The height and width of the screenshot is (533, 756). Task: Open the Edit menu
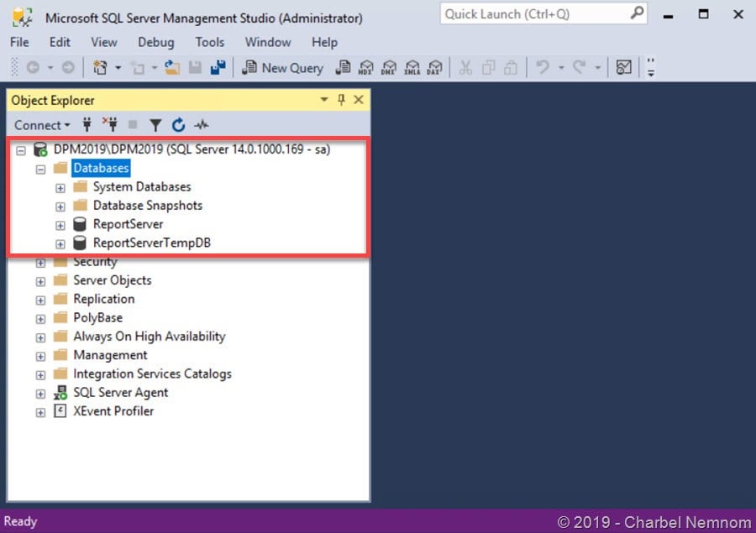pyautogui.click(x=60, y=43)
